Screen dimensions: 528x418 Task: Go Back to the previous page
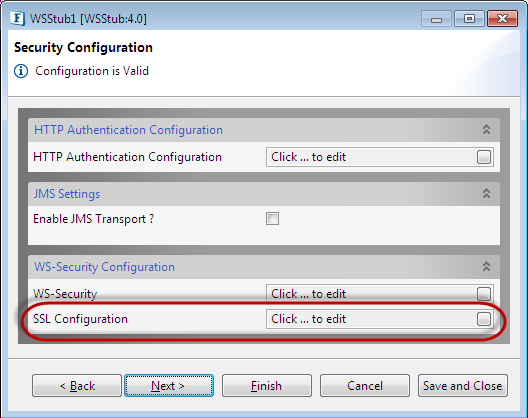77,386
